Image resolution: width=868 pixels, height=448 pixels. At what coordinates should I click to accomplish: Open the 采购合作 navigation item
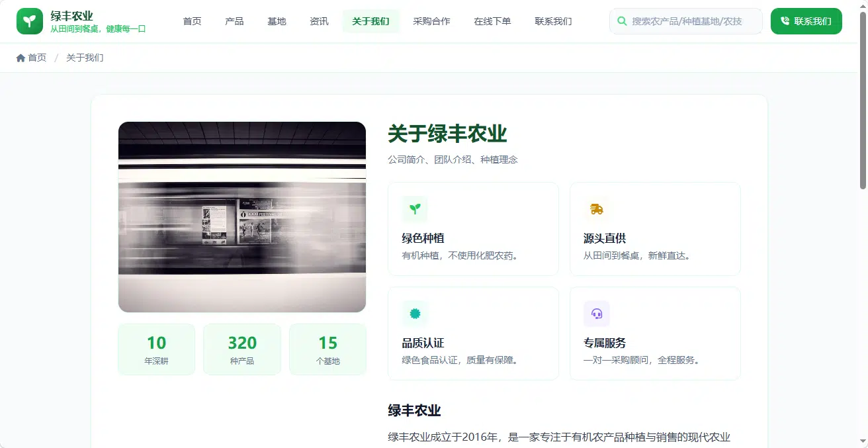click(431, 21)
